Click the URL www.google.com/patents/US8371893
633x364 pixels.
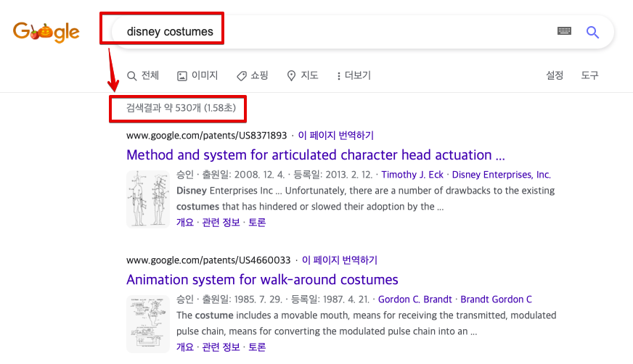pos(206,136)
